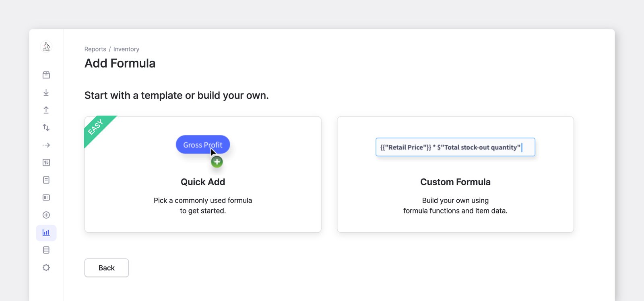644x301 pixels.
Task: Select the highlighted bar chart reports icon
Action: (x=46, y=233)
